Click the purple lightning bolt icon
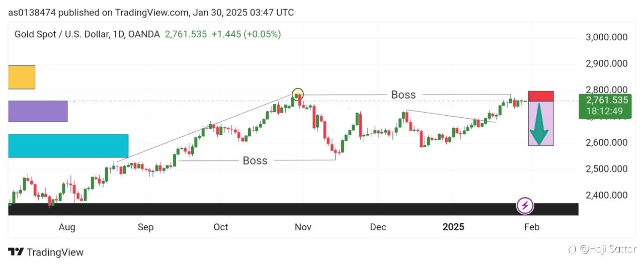The width and height of the screenshot is (644, 266). 525,205
